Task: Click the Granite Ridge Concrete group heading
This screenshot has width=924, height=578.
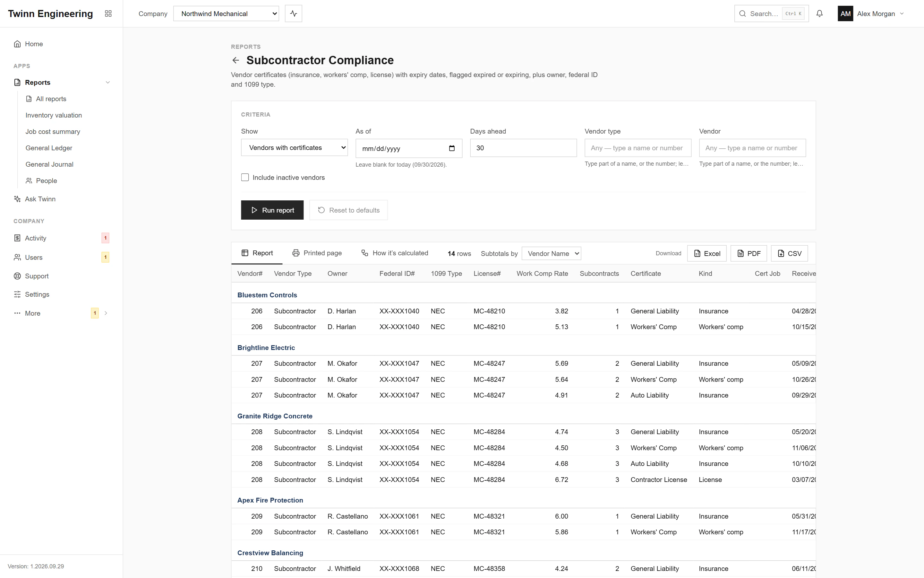Action: point(275,416)
